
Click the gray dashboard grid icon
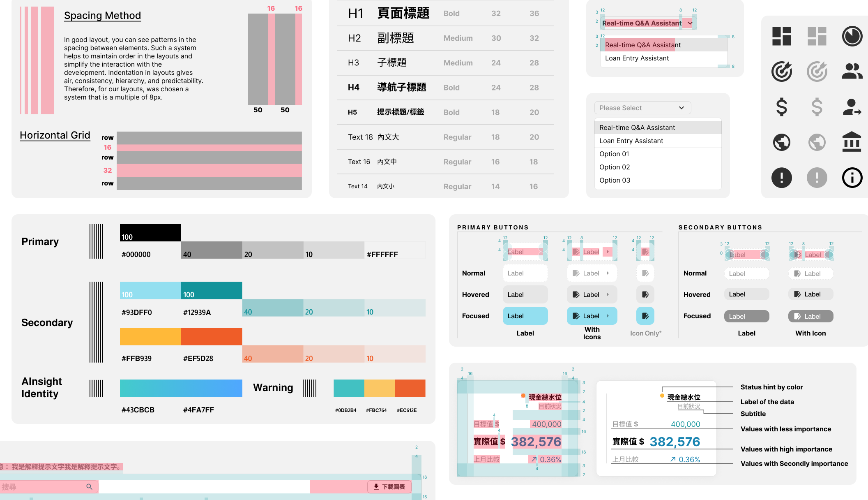(x=817, y=36)
